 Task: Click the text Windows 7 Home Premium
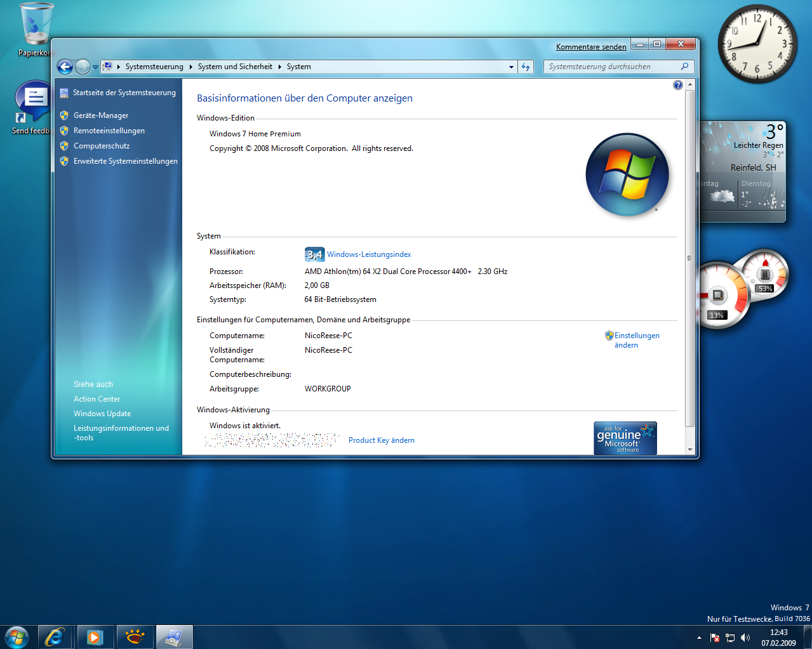click(255, 134)
